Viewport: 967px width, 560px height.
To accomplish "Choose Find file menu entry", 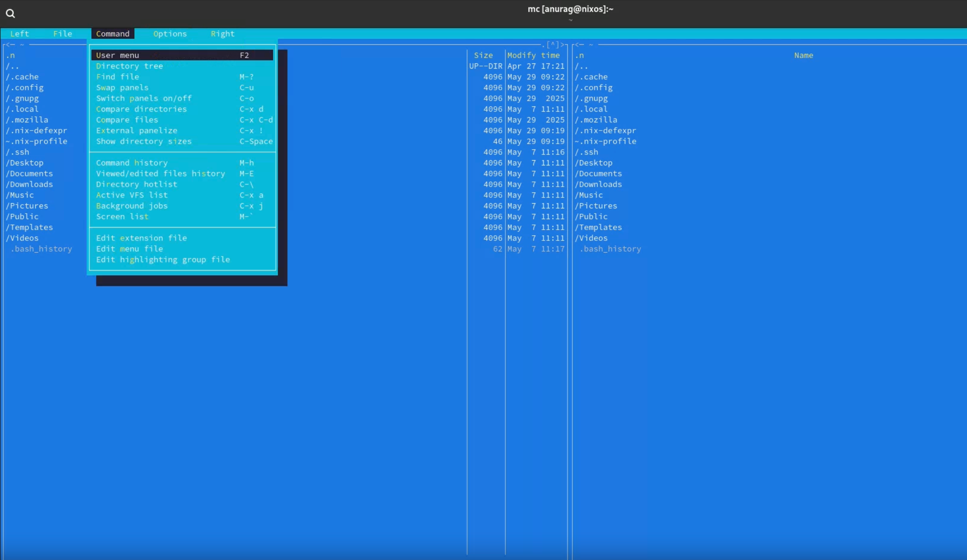I will (117, 77).
